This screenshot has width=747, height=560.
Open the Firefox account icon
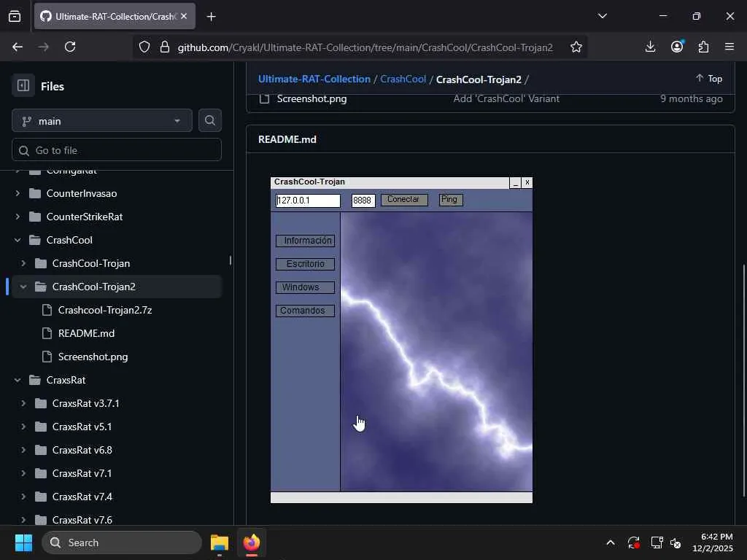(677, 47)
